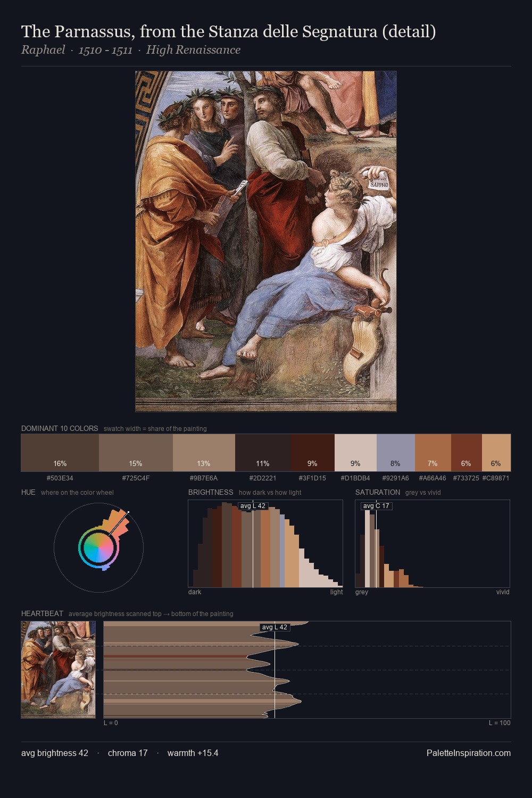Click the heartbeat brightness profile chart
This screenshot has height=798, width=532.
click(x=307, y=670)
